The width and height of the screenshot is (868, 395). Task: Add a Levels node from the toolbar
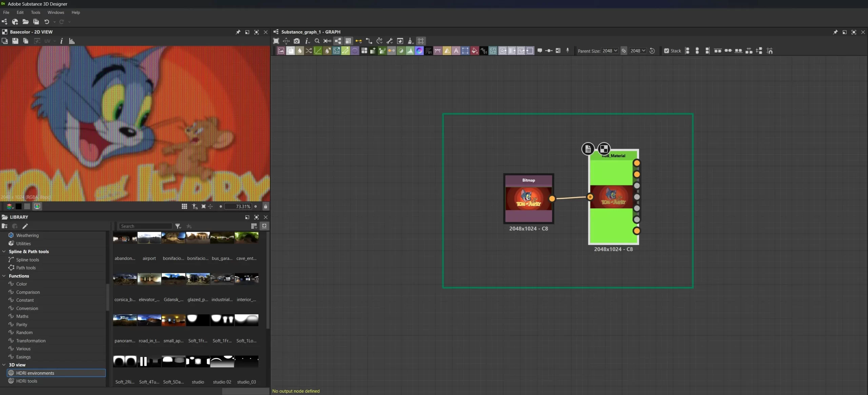[410, 51]
